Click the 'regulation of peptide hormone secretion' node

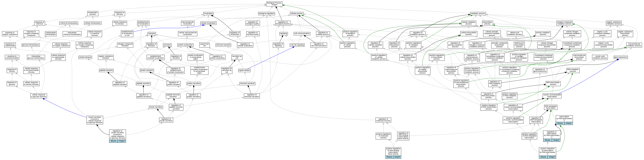[176, 107]
